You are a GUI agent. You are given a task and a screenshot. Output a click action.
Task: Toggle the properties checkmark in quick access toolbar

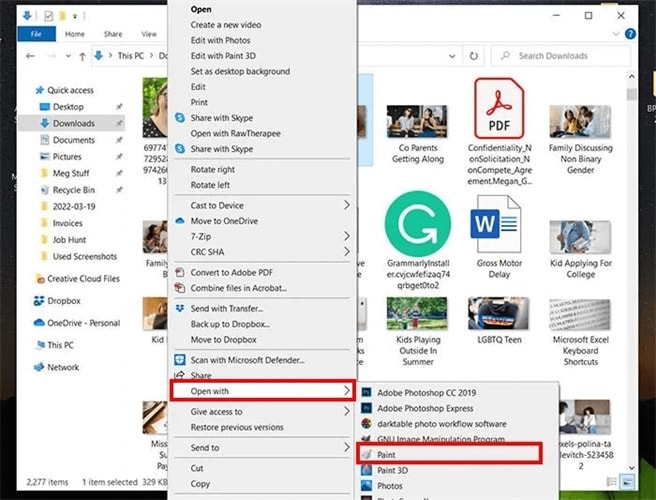point(49,16)
